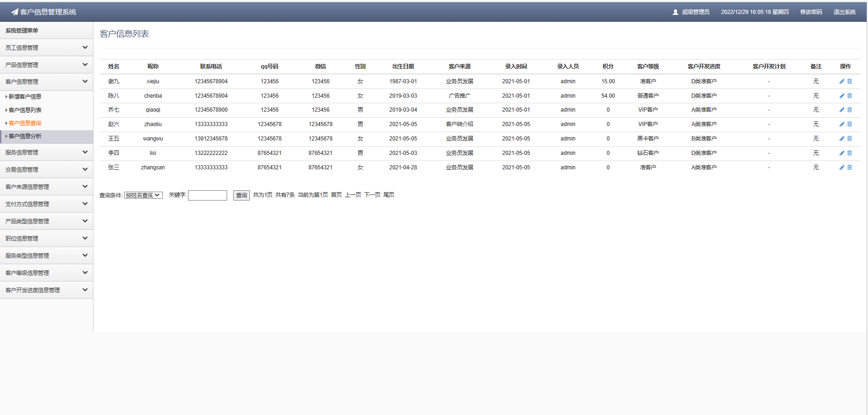This screenshot has height=415, width=868.
Task: Expand 职位信息管理 section
Action: [x=47, y=238]
